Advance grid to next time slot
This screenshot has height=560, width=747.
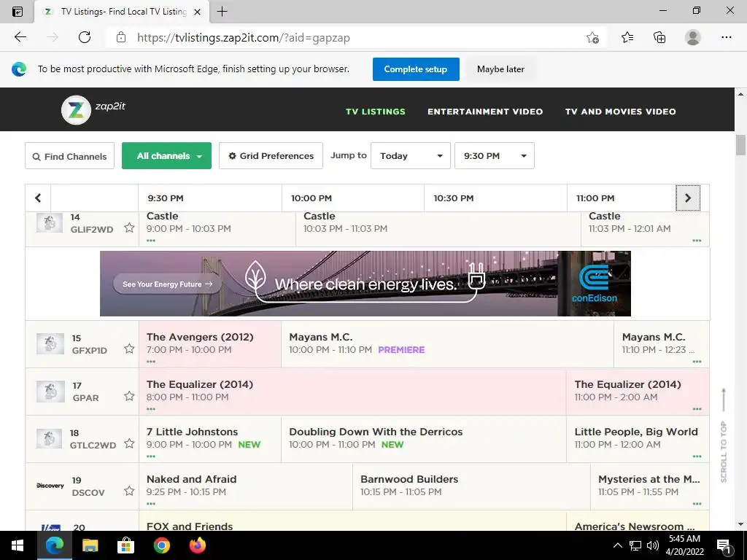[687, 198]
